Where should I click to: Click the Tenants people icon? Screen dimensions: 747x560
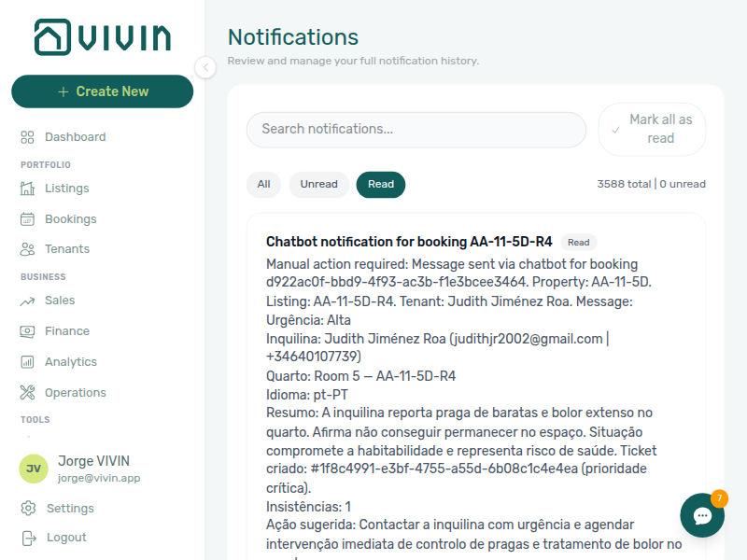(x=27, y=249)
